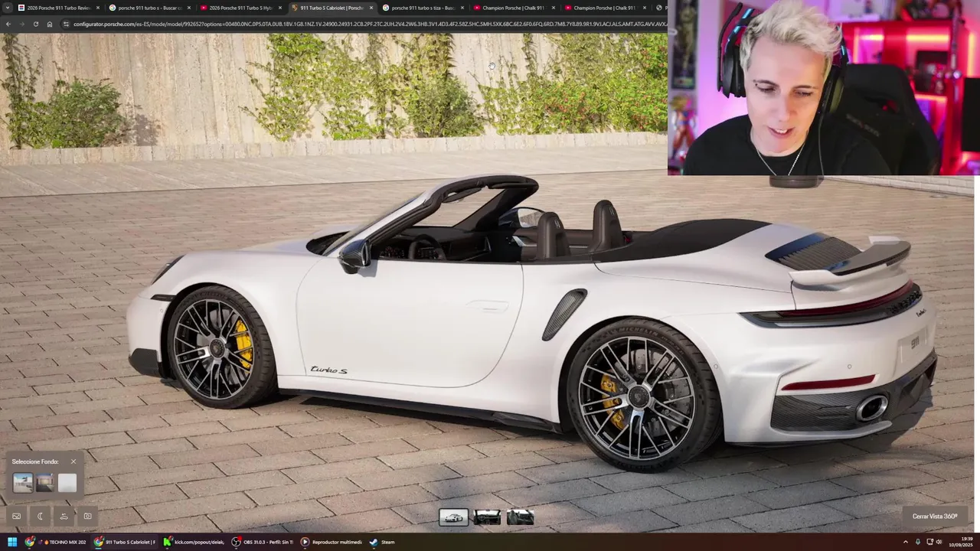980x551 pixels.
Task: Click the Cerrar Vista 360º button
Action: click(x=935, y=517)
